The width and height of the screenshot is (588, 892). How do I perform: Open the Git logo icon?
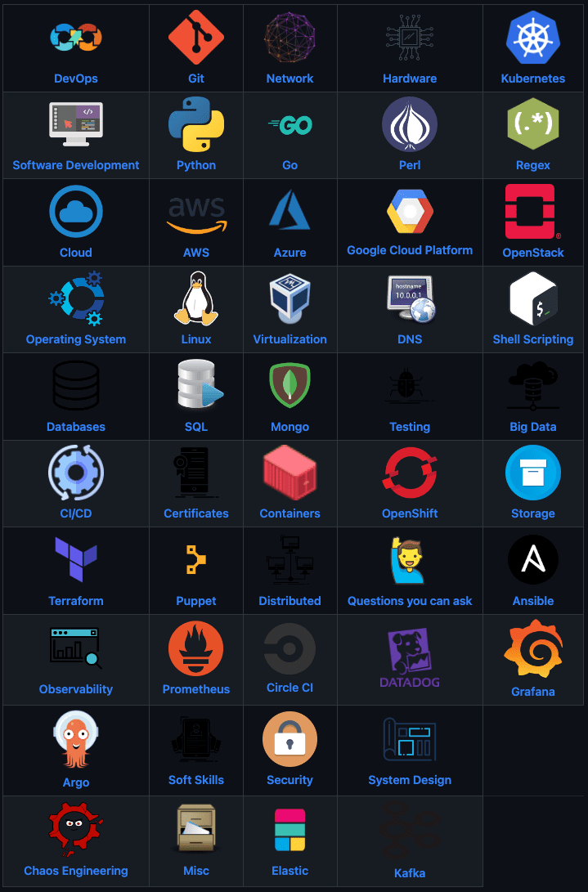(195, 37)
